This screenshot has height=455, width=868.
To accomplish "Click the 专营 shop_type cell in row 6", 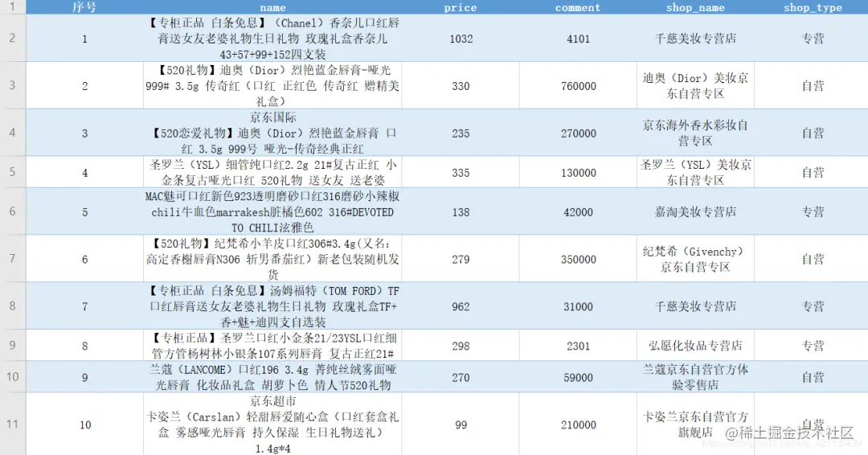I will (811, 211).
